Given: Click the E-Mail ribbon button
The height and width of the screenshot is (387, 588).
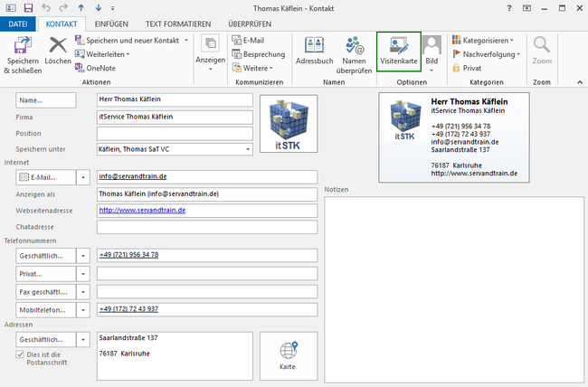Looking at the screenshot, I should 248,40.
